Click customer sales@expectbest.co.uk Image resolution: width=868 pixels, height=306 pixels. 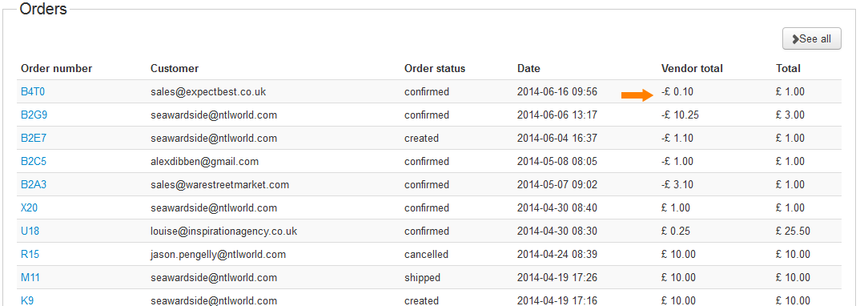[208, 92]
